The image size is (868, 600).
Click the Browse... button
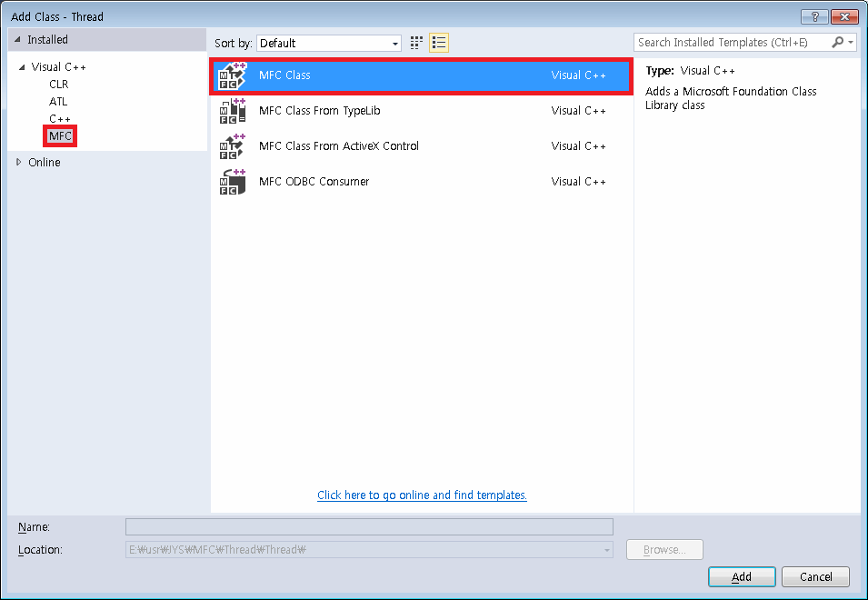664,550
